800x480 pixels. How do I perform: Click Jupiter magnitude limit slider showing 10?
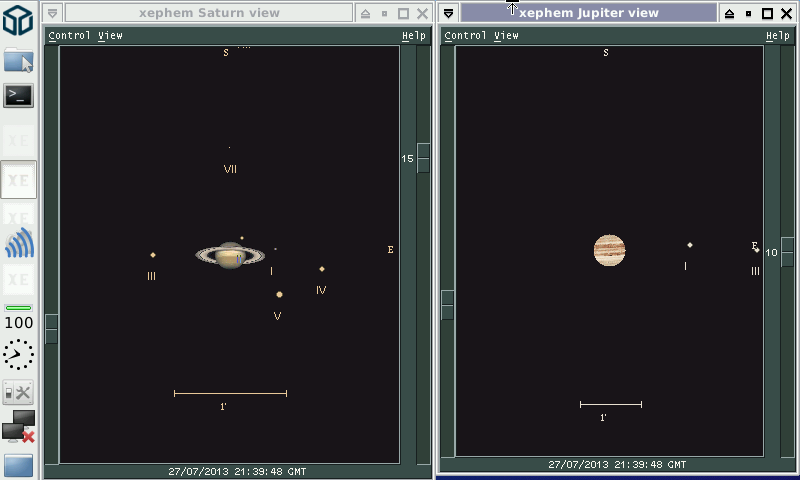(x=787, y=252)
